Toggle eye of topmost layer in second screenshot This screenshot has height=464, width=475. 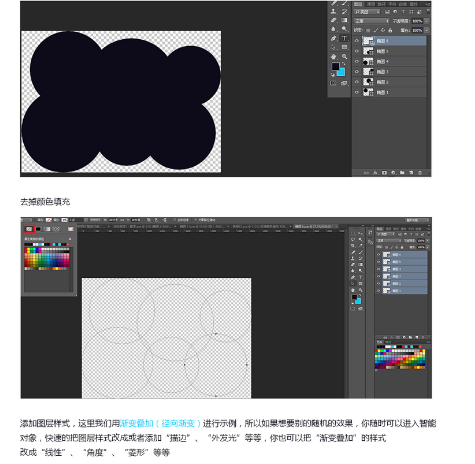tap(378, 255)
